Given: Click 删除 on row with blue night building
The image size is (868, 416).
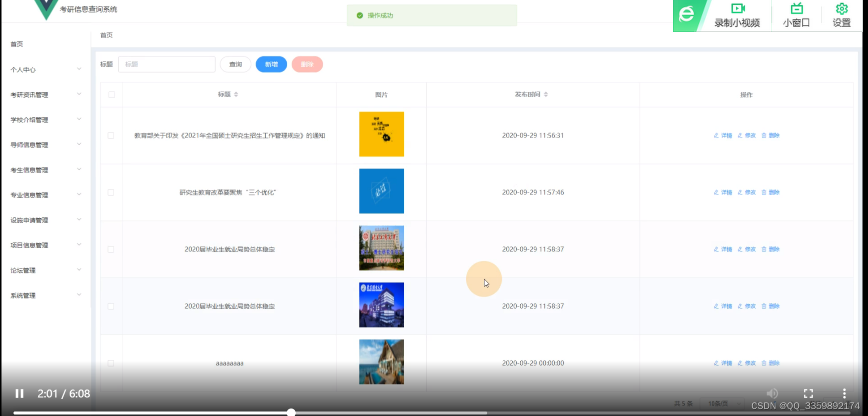Looking at the screenshot, I should [x=770, y=306].
